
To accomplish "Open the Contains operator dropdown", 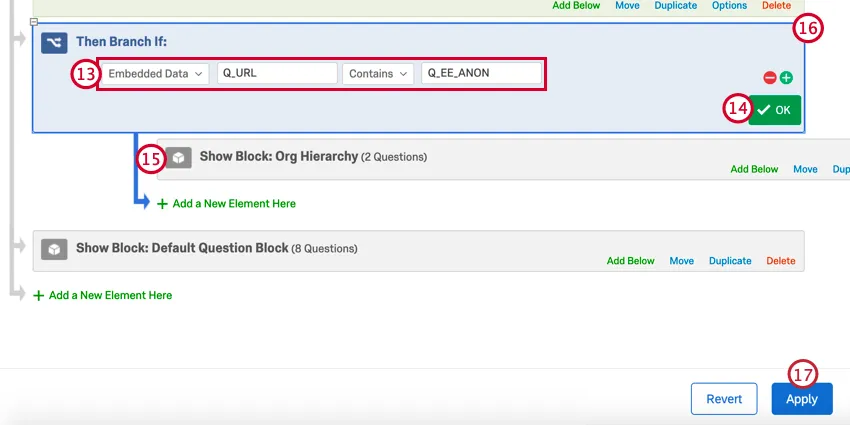I will tap(378, 73).
